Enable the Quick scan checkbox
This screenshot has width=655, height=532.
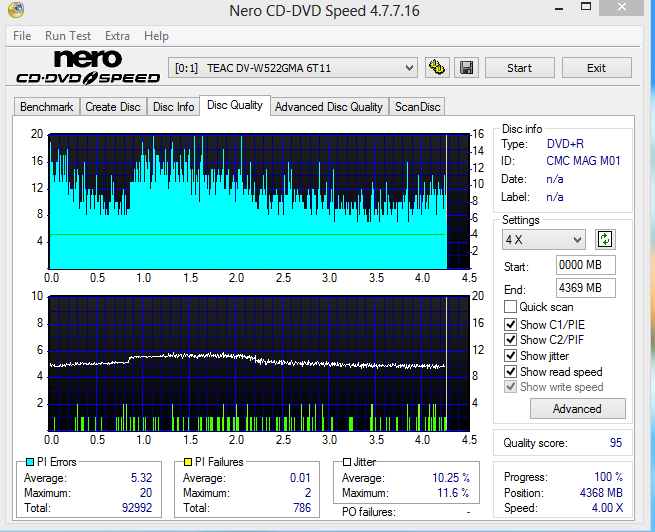510,307
